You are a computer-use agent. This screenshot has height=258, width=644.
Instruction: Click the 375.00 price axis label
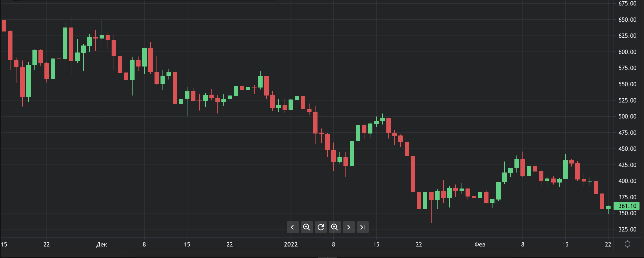pyautogui.click(x=627, y=197)
